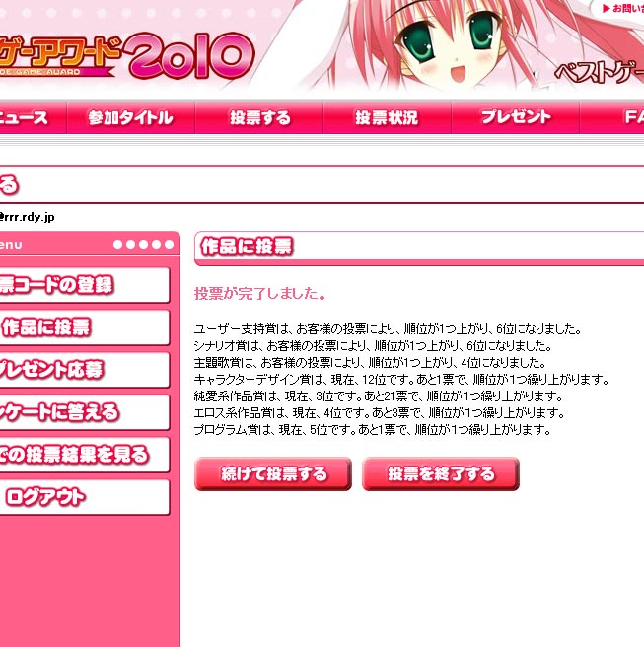Screen dimensions: 644x647
Task: Click the 続けて投票する button
Action: [273, 473]
